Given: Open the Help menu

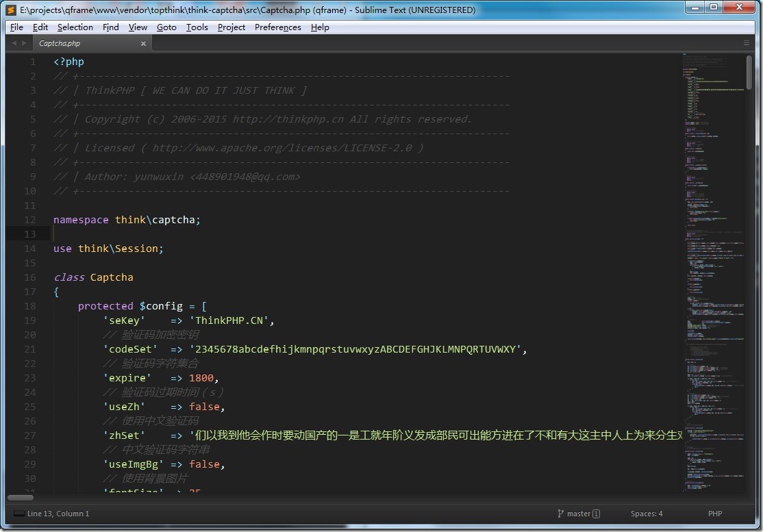Looking at the screenshot, I should pos(320,27).
